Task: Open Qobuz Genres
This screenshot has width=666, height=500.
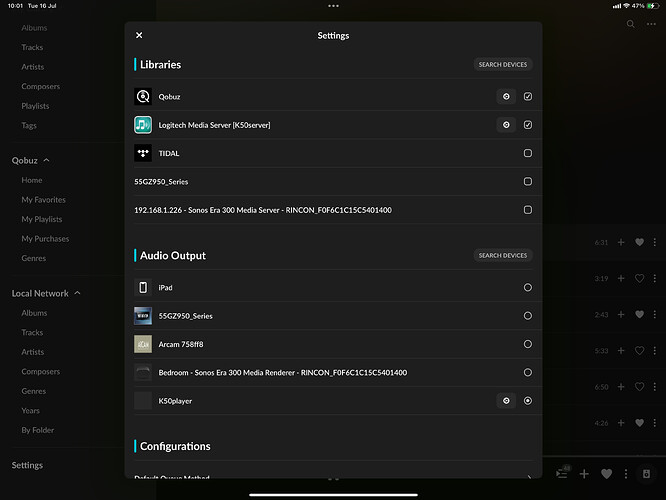Action: [34, 258]
